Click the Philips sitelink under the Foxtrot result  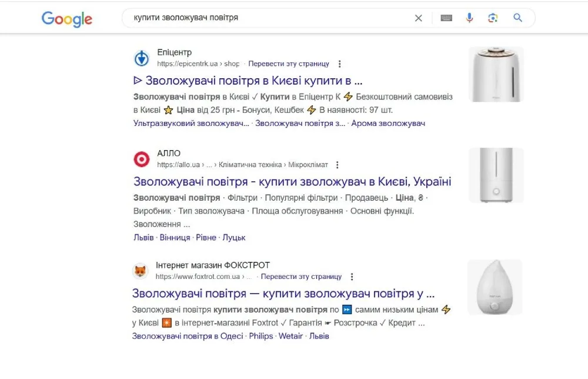point(260,335)
